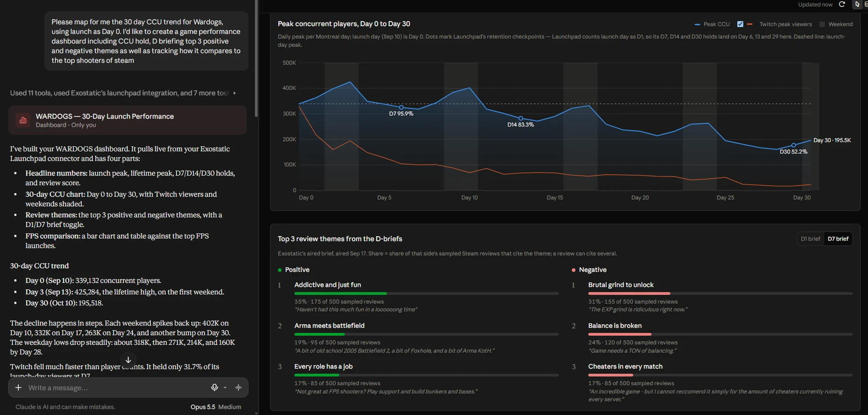
Task: Click the refresh icon beside Updated now
Action: tap(842, 4)
